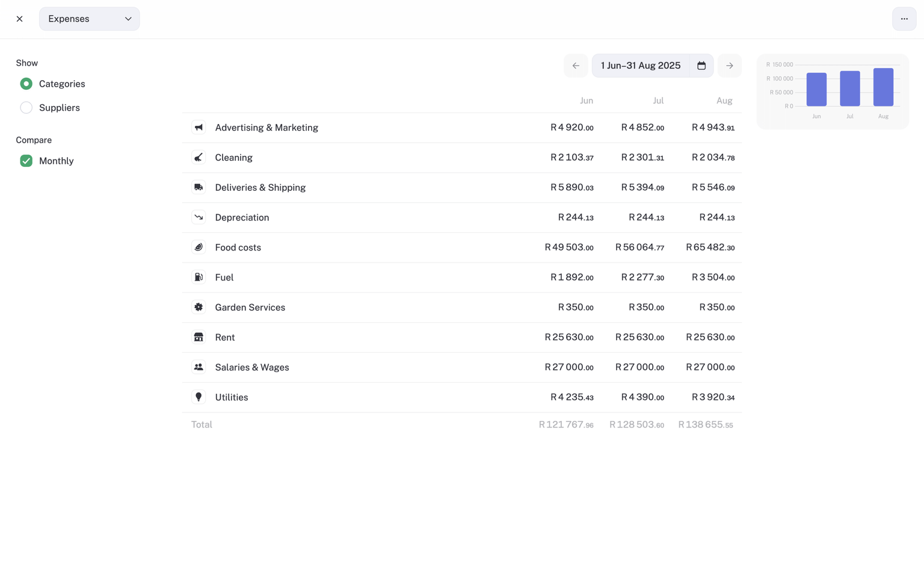Go to the next date period
Viewport: 924px width, 578px height.
click(729, 66)
